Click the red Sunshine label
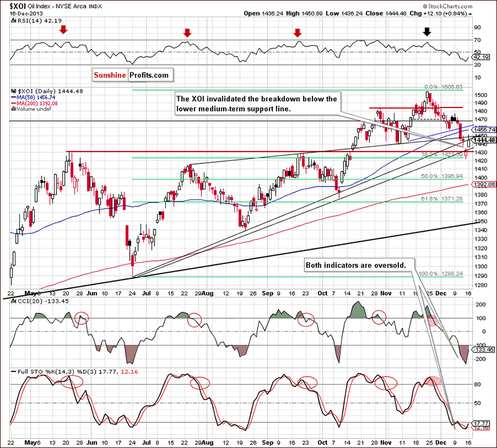 point(110,75)
